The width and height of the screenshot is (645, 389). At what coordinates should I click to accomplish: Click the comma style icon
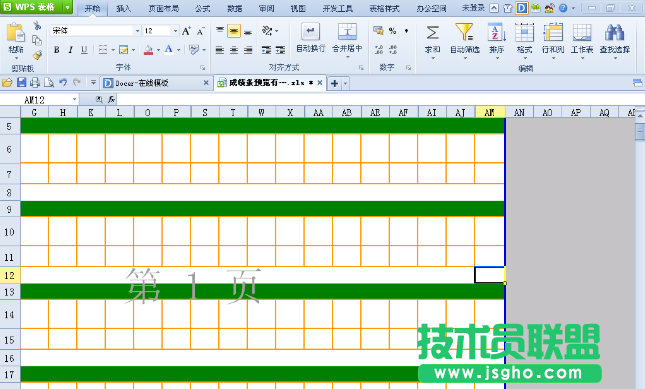pyautogui.click(x=406, y=30)
